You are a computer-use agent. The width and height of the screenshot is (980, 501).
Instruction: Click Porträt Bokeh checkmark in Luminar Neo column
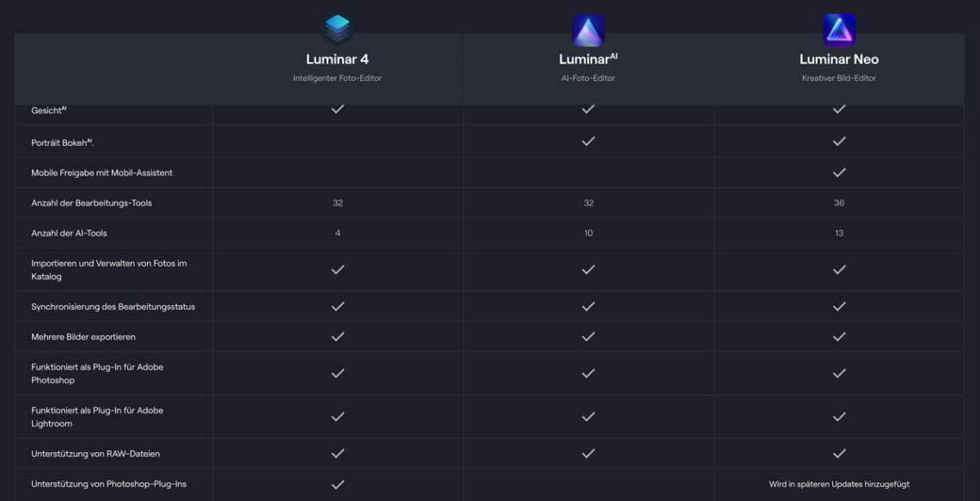(x=839, y=141)
